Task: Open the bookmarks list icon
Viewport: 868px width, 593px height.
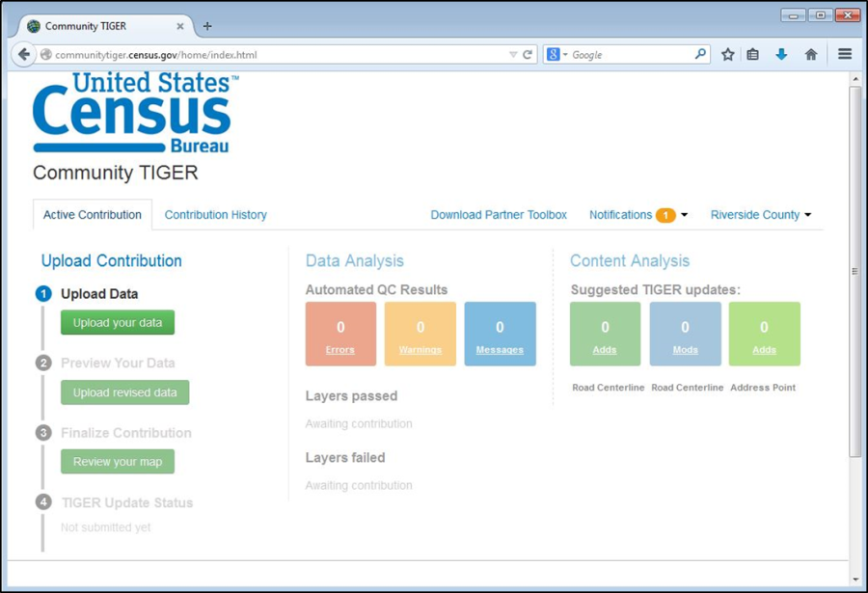Action: [752, 54]
